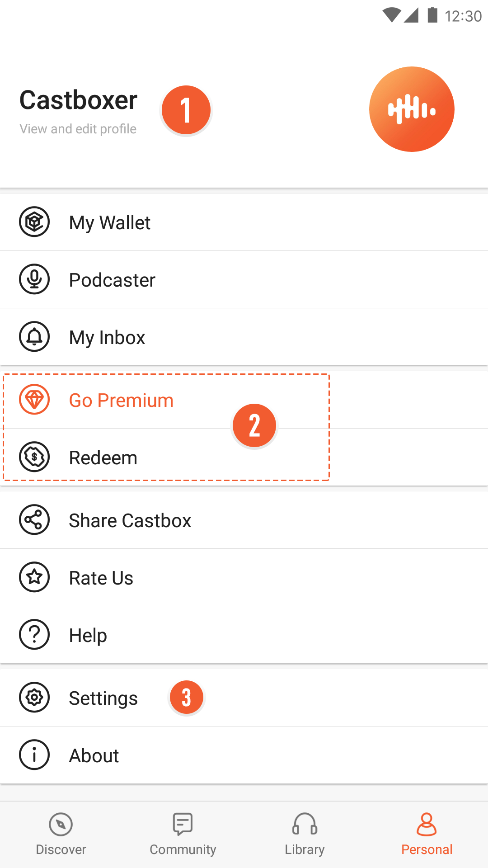Open My Inbox via the bell icon
488x868 pixels.
click(x=34, y=337)
